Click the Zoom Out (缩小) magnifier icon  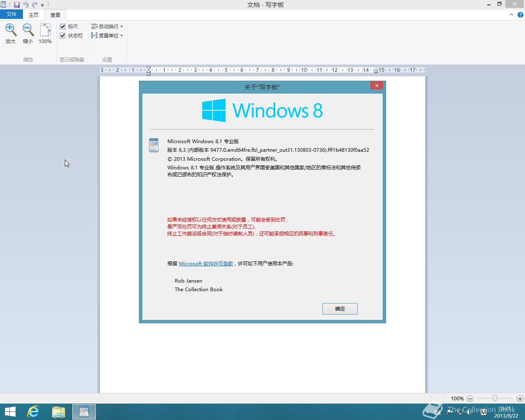click(28, 30)
